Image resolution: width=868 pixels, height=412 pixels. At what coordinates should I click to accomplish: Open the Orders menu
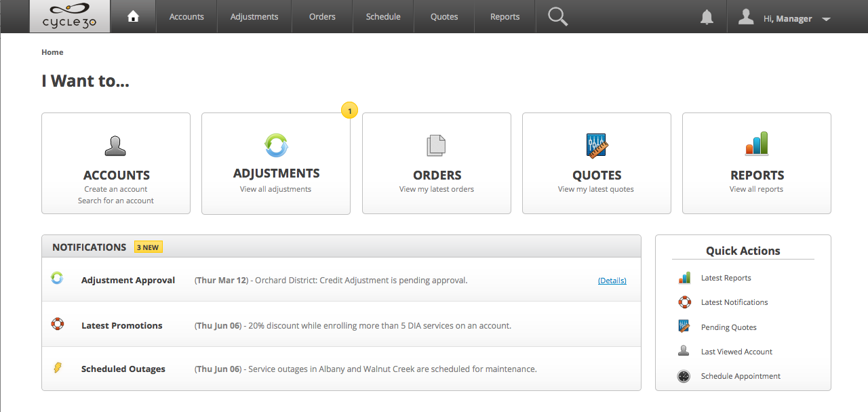pos(322,16)
